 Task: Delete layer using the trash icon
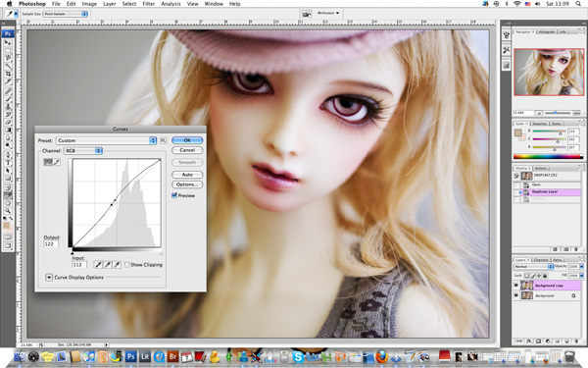click(576, 341)
